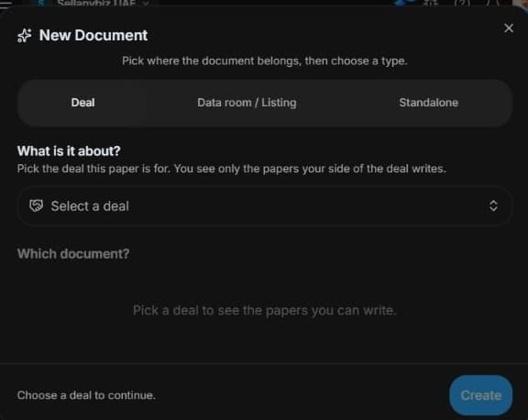Open the Select a deal dropdown
Screen dimensions: 528x420
(265, 205)
